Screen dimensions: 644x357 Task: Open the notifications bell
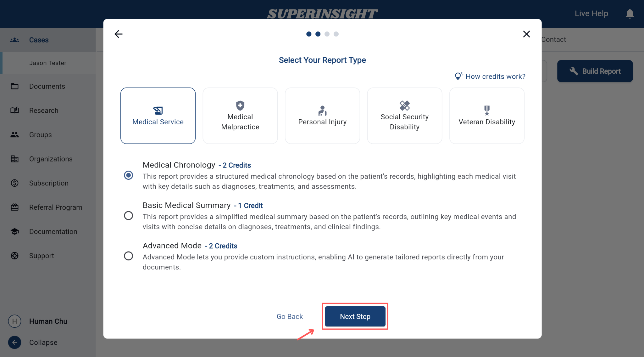click(x=630, y=14)
